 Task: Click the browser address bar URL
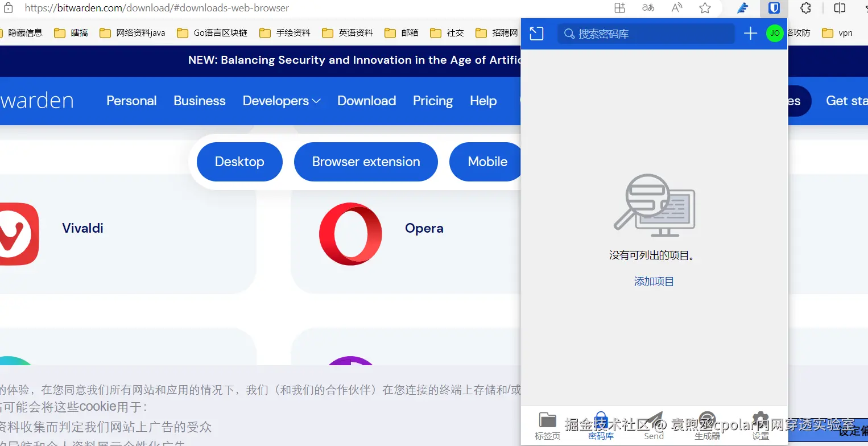point(157,8)
